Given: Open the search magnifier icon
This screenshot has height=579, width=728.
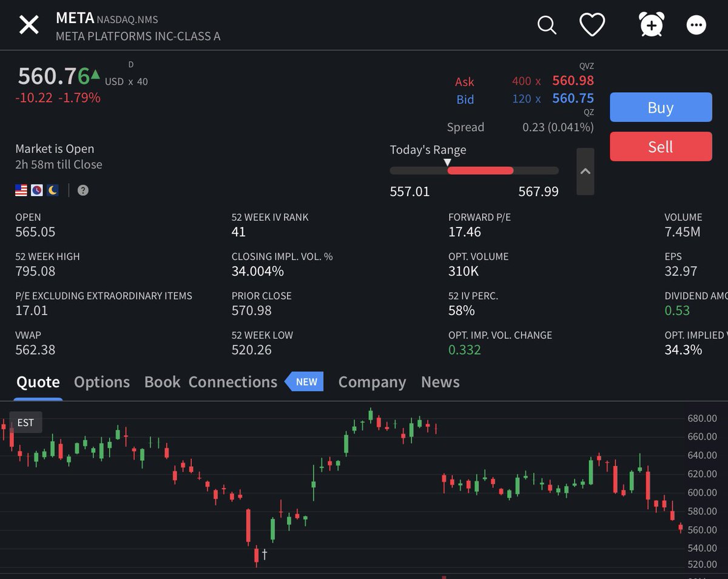Looking at the screenshot, I should [547, 25].
